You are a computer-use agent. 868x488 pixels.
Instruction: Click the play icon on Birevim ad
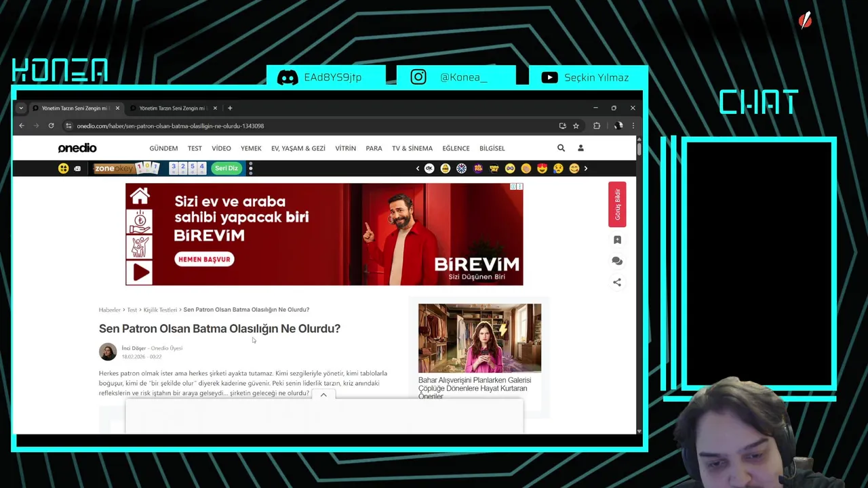(140, 272)
